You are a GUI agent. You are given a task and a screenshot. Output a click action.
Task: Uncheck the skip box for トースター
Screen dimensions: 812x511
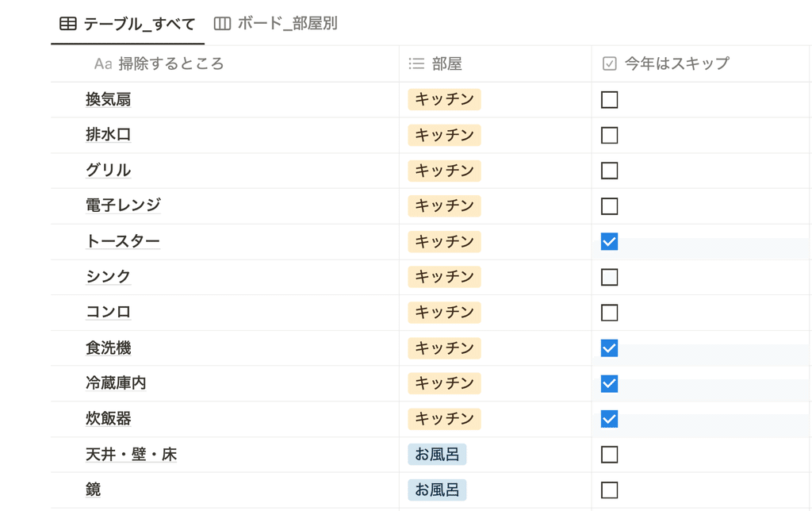pos(609,241)
